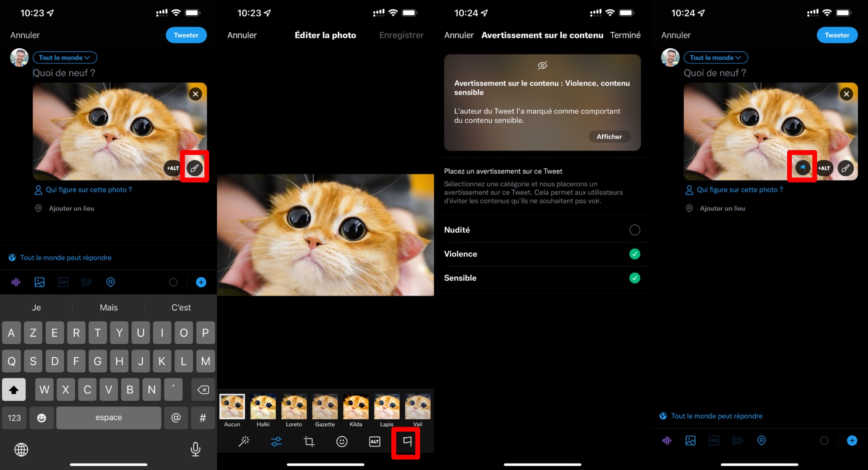Viewport: 868px width, 470px height.
Task: Tap the microphone dictation icon
Action: 195,449
